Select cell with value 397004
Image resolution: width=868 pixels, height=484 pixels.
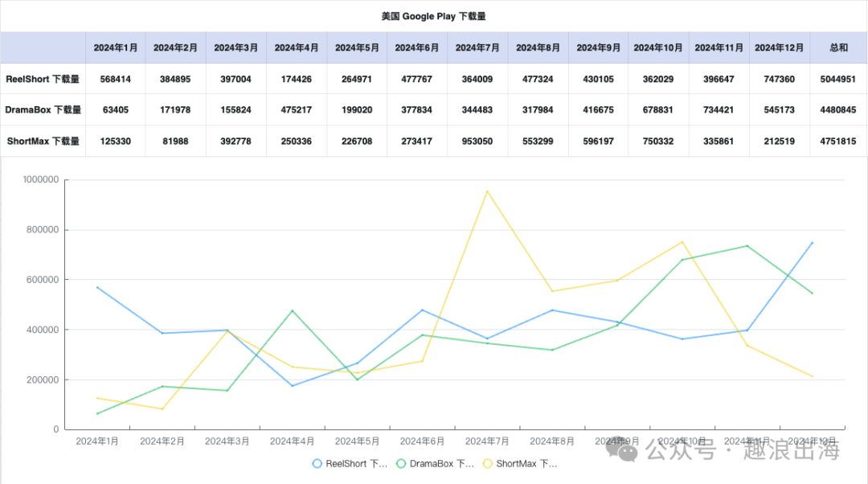click(x=235, y=79)
